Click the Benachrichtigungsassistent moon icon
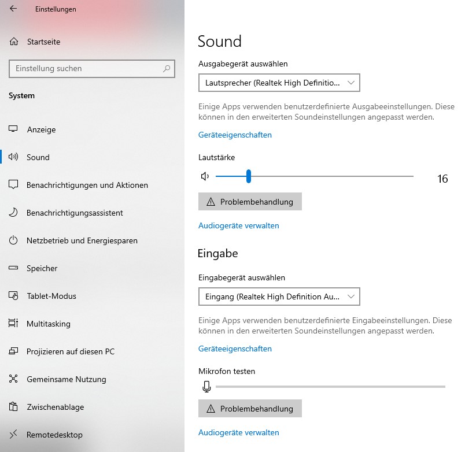476x452 pixels. pyautogui.click(x=13, y=213)
